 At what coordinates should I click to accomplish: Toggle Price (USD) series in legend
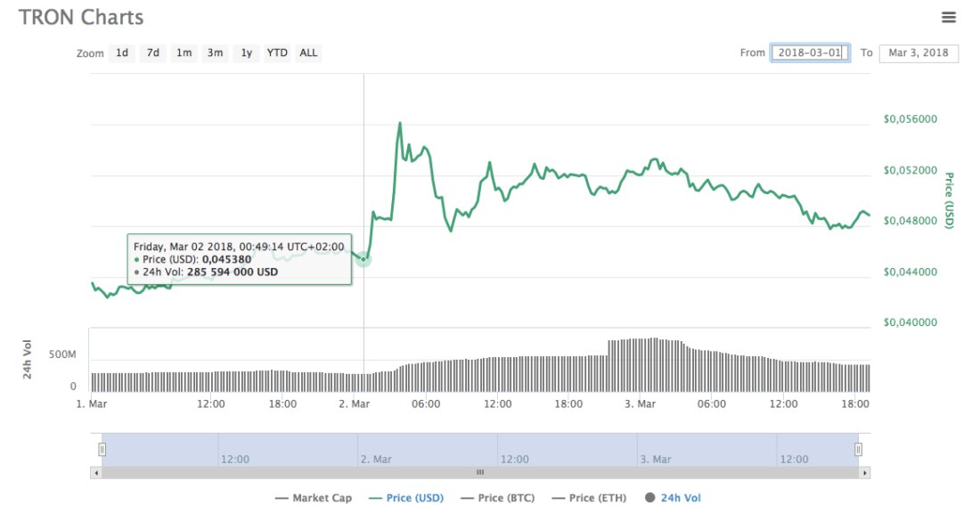[405, 498]
